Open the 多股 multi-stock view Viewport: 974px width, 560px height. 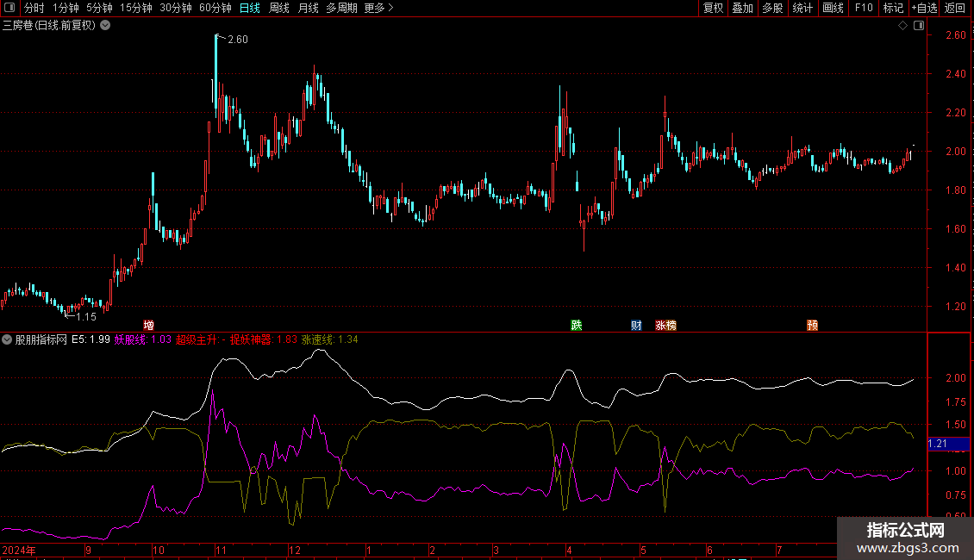[x=772, y=8]
